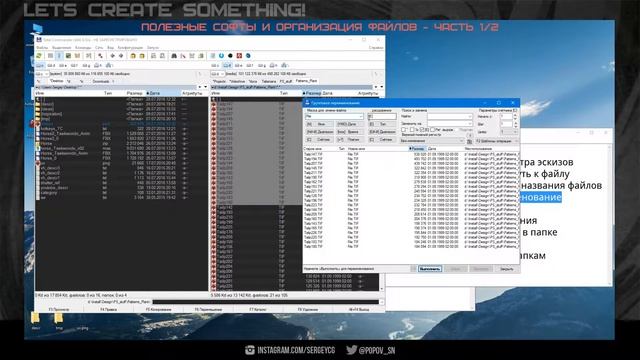The height and width of the screenshot is (360, 640).
Task: Toggle the [E] checkbox in search and replace
Action: [422, 130]
